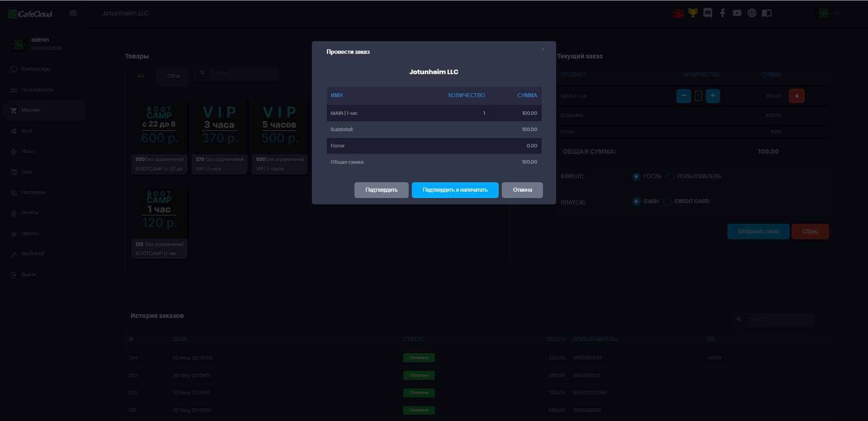Image resolution: width=868 pixels, height=421 pixels.
Task: Expand the profile dropdown arrow in header
Action: 837,14
